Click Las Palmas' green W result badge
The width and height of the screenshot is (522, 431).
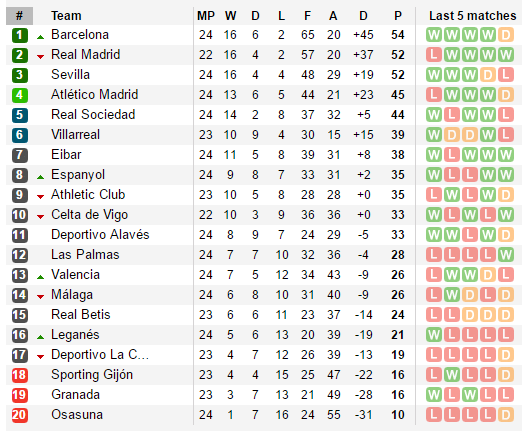[x=506, y=255]
